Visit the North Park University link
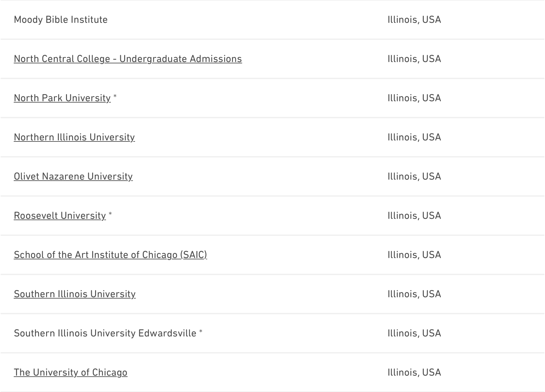 click(x=62, y=98)
